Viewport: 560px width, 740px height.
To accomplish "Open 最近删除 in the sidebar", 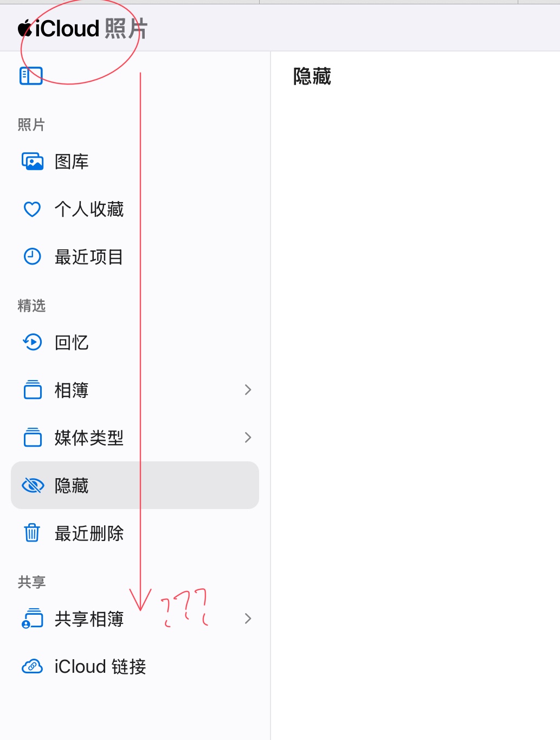I will tap(135, 533).
